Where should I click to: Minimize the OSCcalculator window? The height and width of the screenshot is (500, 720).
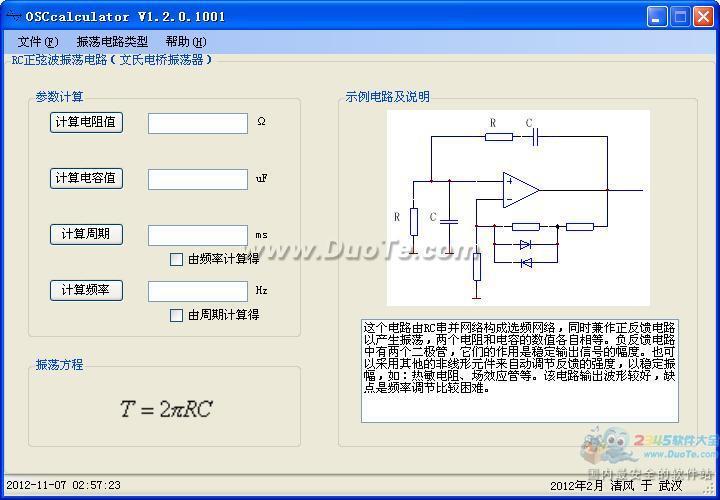[657, 17]
